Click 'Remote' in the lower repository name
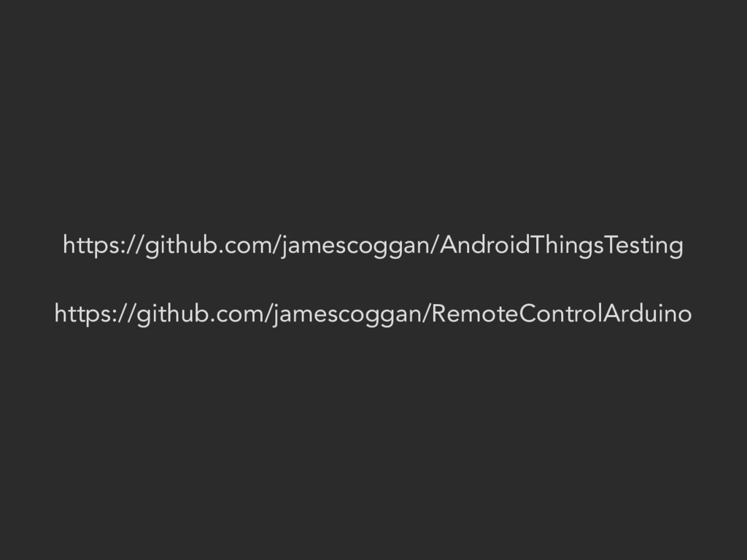 [474, 314]
